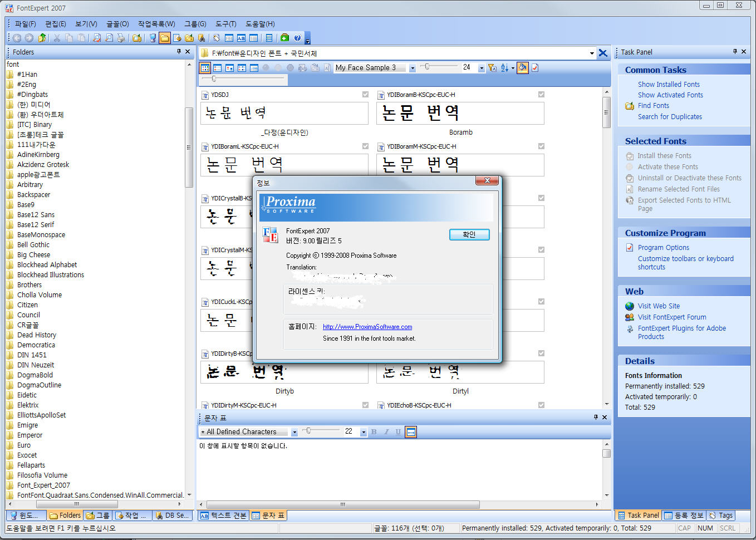Toggle the checkbox for YDIEchoB-KSCpc-EUC-H

541,405
